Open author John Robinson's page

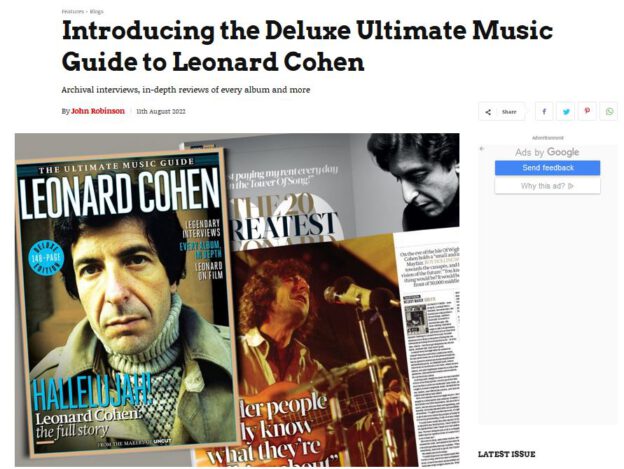pos(98,111)
